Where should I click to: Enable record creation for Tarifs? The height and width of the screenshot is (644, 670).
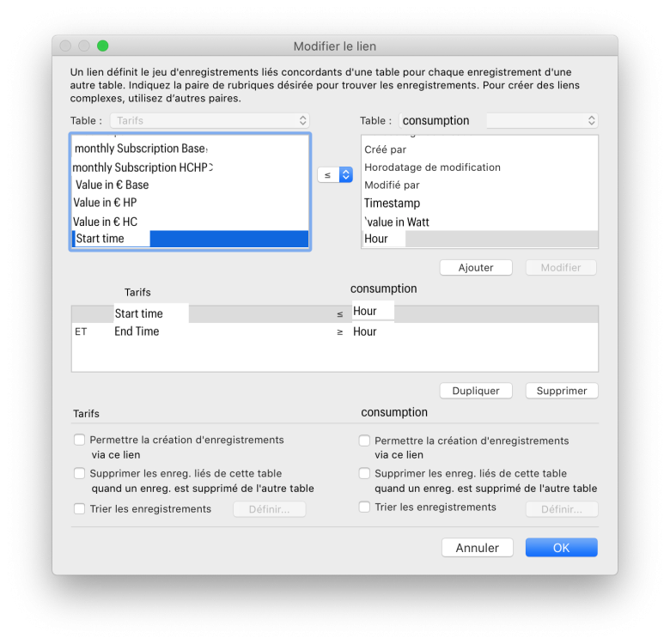80,440
